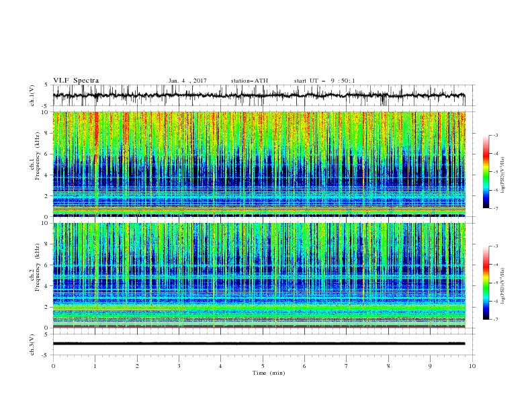
Task: Click the upper ch.1 PSD color bar
Action: (x=486, y=172)
